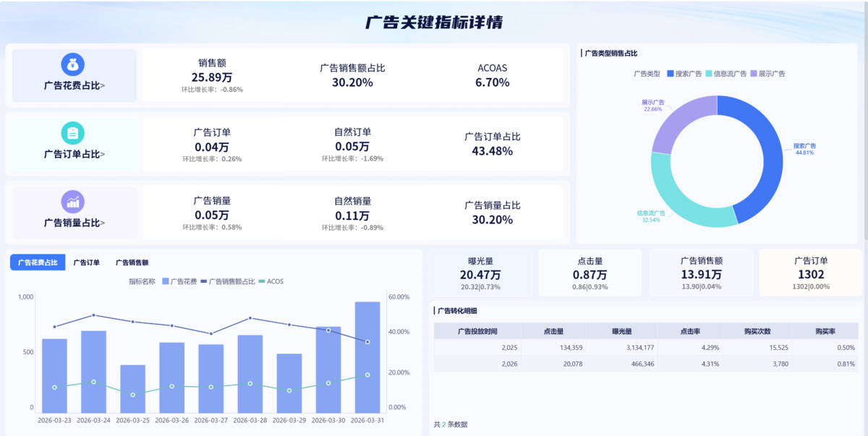Viewport: 868px width, 436px height.
Task: Click the 购买率 column header
Action: (x=825, y=331)
